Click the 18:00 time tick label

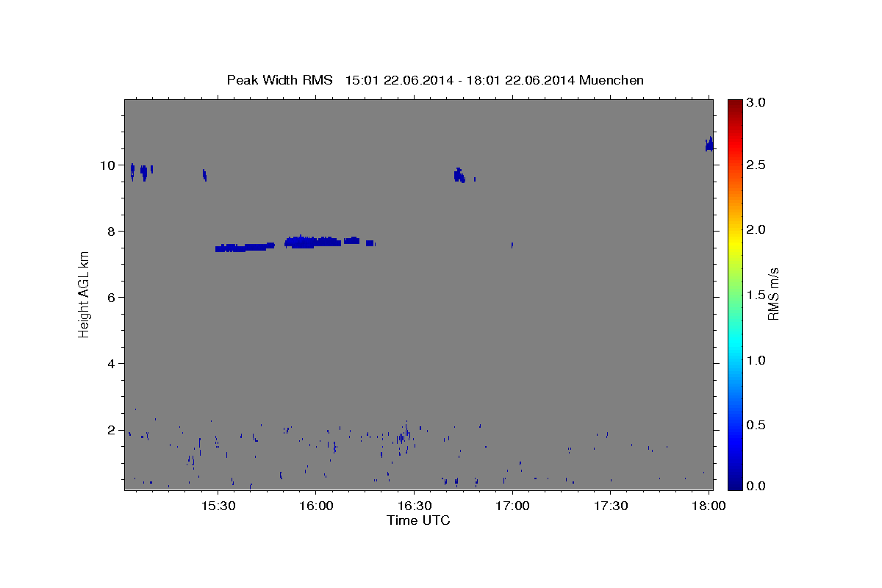[709, 507]
